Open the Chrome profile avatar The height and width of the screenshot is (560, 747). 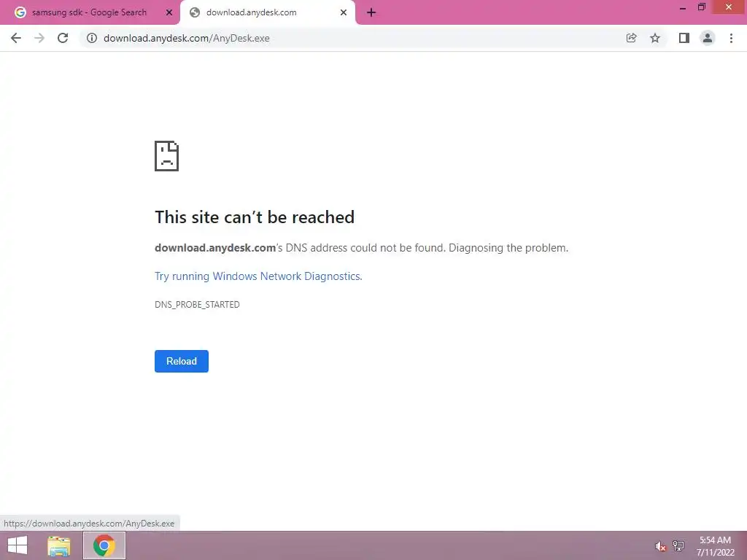coord(708,38)
